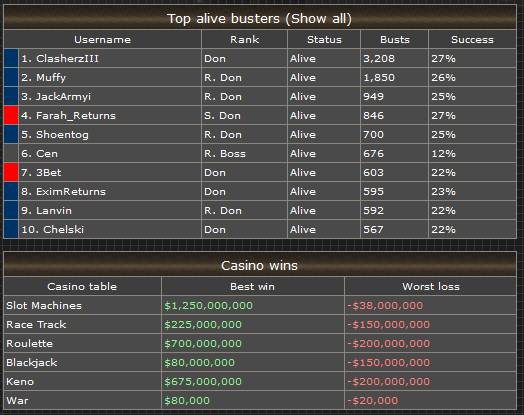The image size is (524, 415).
Task: Open Shoentog's profile
Action: tap(62, 135)
